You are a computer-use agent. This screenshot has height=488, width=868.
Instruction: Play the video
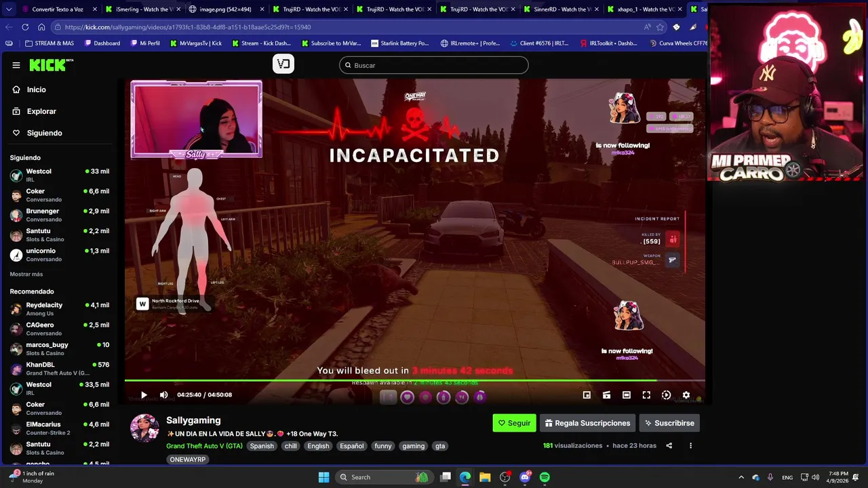[x=144, y=394]
